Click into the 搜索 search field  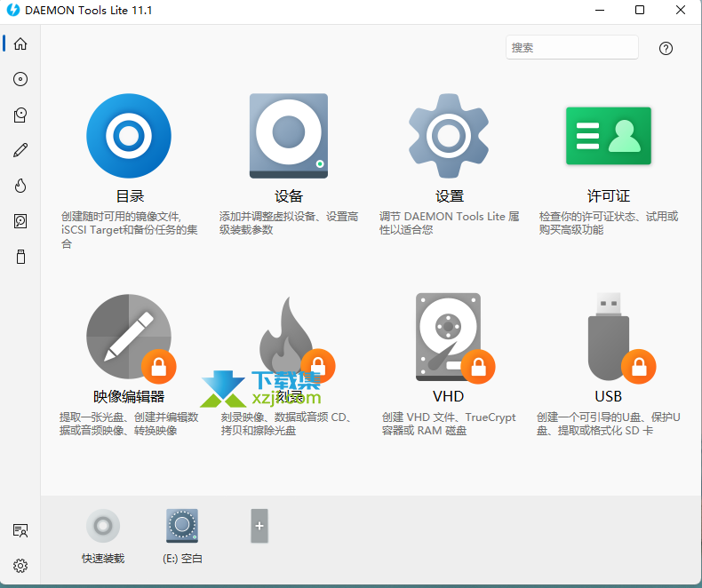(572, 47)
